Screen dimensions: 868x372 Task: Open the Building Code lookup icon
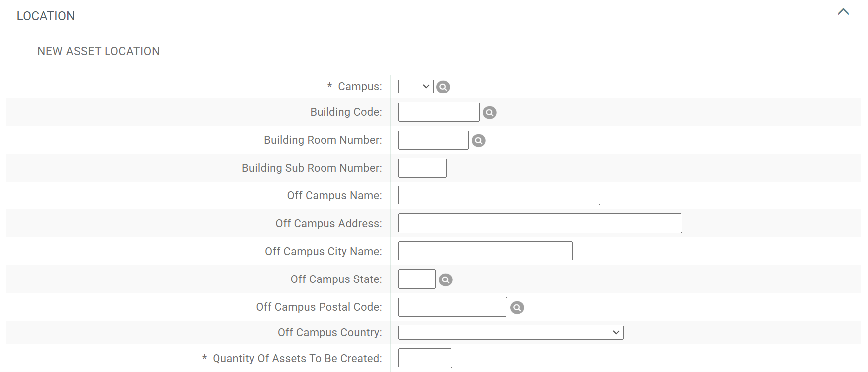point(489,113)
